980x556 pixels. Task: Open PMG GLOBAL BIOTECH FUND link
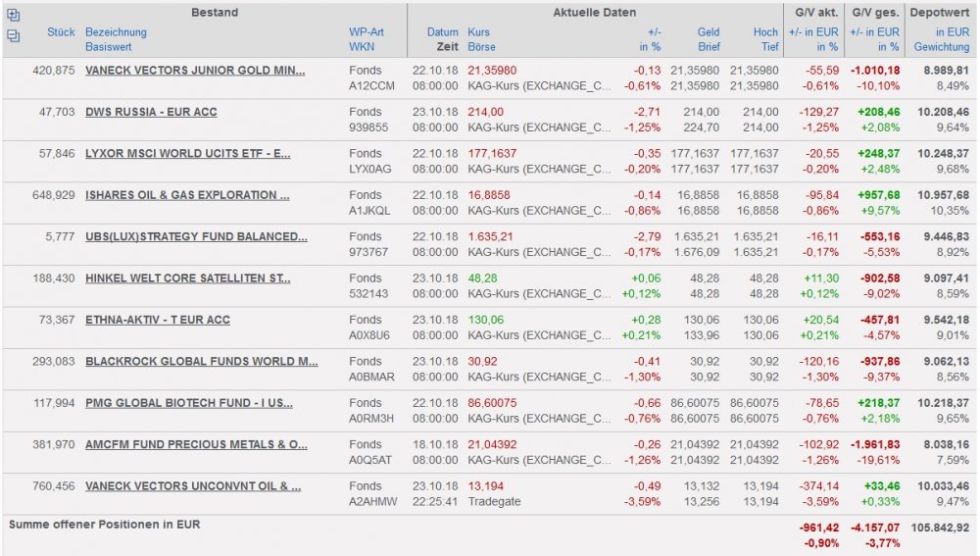(189, 403)
